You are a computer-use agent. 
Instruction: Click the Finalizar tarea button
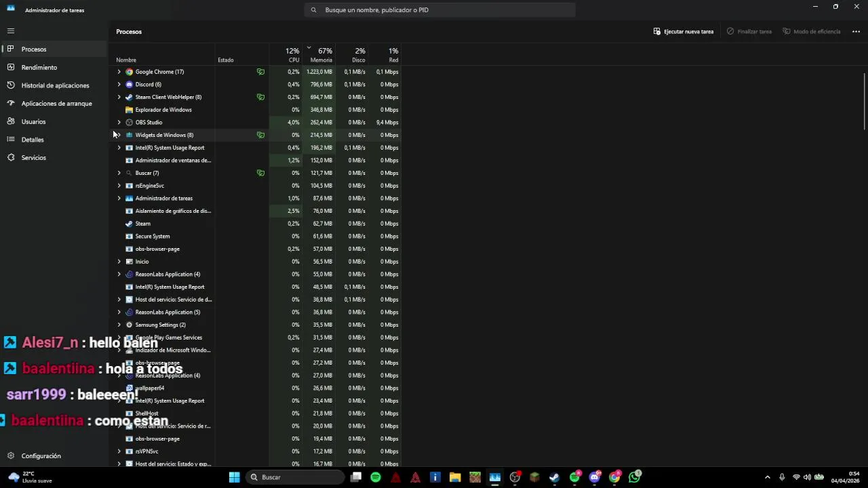(x=749, y=32)
